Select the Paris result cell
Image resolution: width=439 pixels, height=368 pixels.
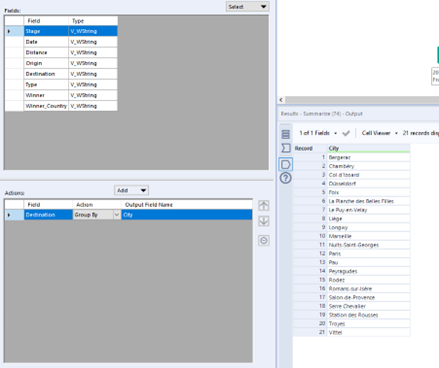pyautogui.click(x=368, y=253)
